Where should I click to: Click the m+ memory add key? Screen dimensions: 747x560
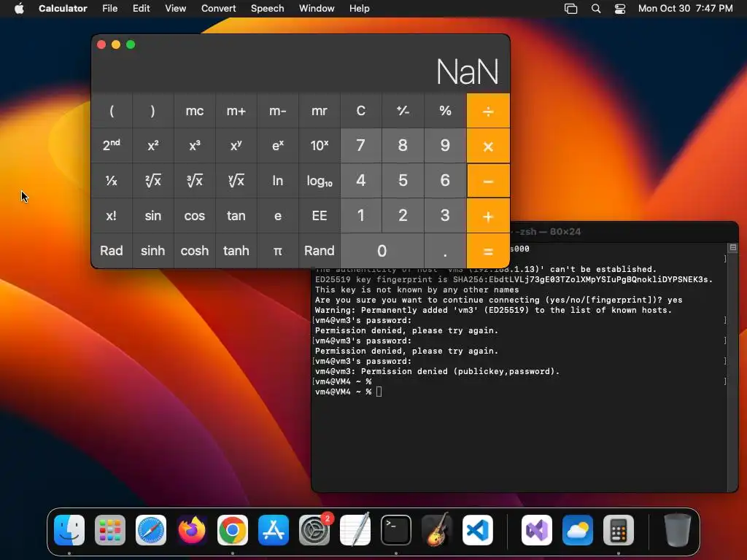(x=236, y=111)
